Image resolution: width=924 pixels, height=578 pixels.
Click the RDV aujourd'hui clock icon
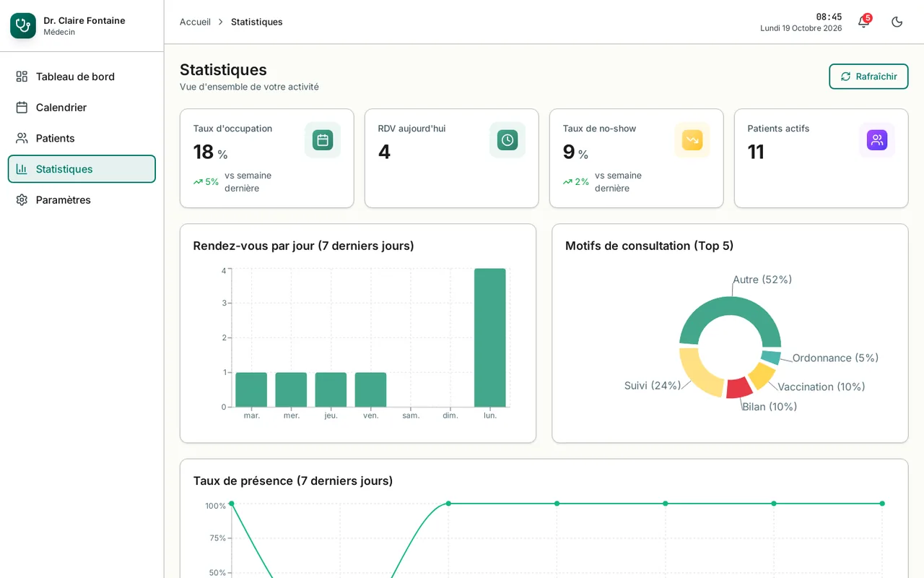507,140
